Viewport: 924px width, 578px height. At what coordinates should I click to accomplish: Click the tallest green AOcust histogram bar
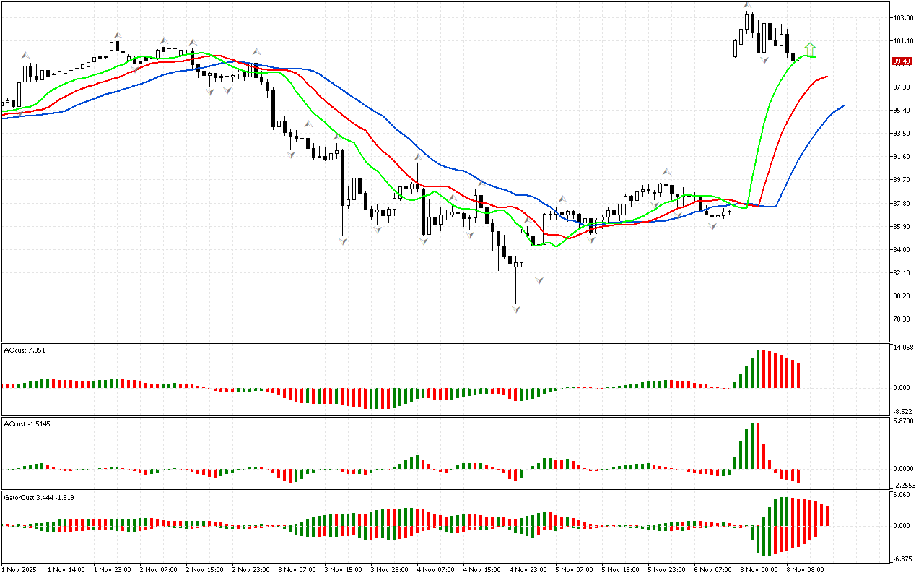758,368
